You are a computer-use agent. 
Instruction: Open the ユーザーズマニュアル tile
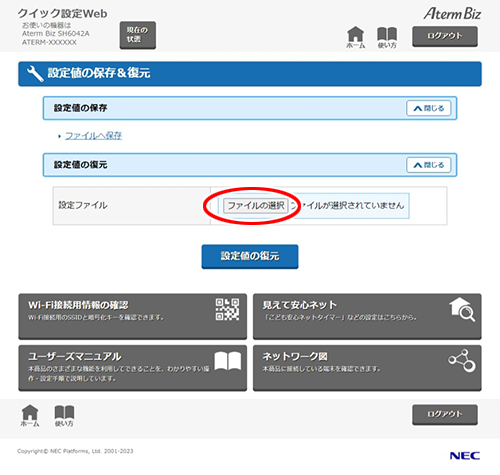coord(133,368)
